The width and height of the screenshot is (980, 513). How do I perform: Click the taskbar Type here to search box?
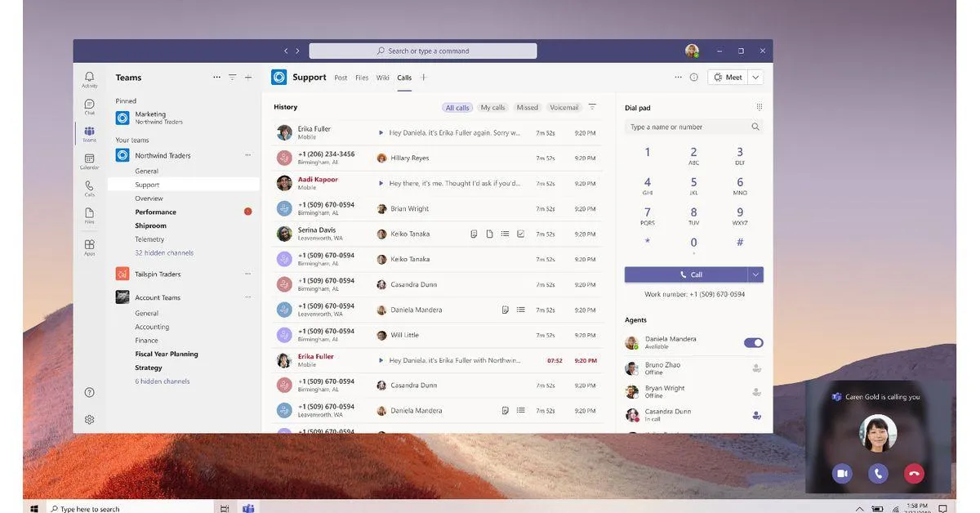[131, 508]
